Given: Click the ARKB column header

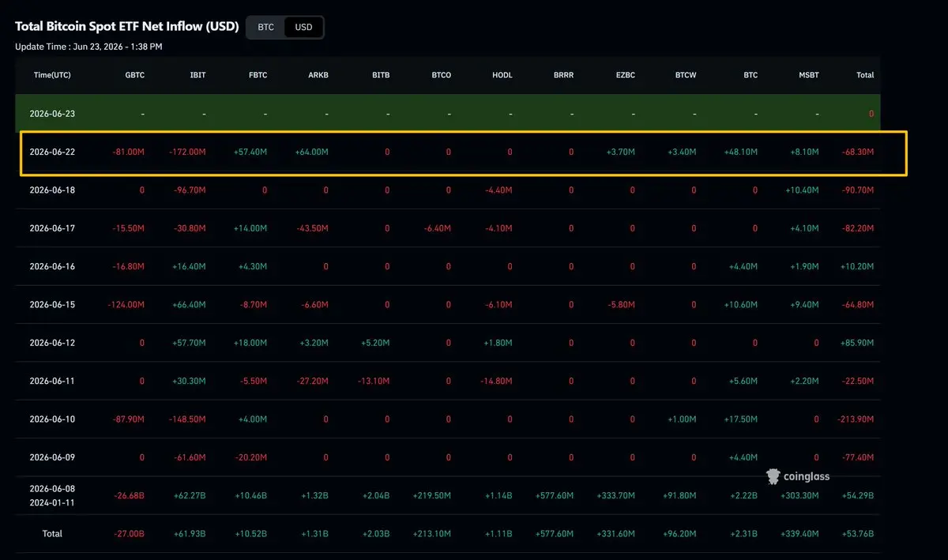Looking at the screenshot, I should 318,75.
